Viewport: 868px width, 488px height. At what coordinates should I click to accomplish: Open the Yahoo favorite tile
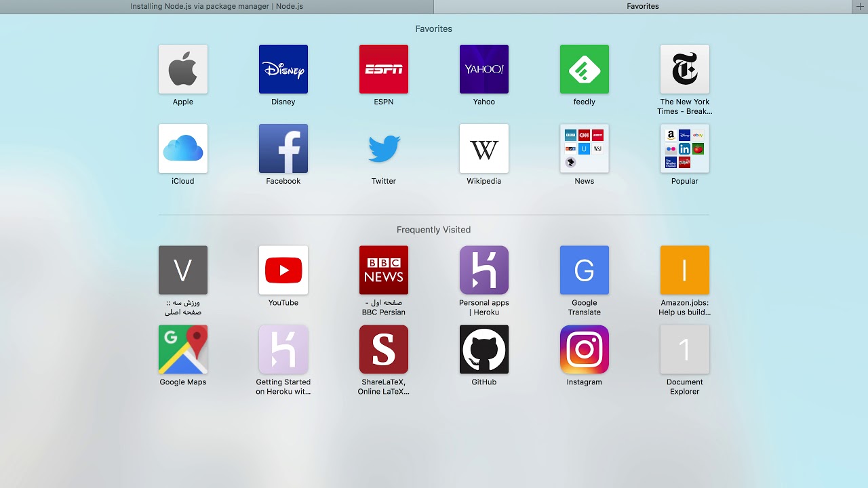484,69
